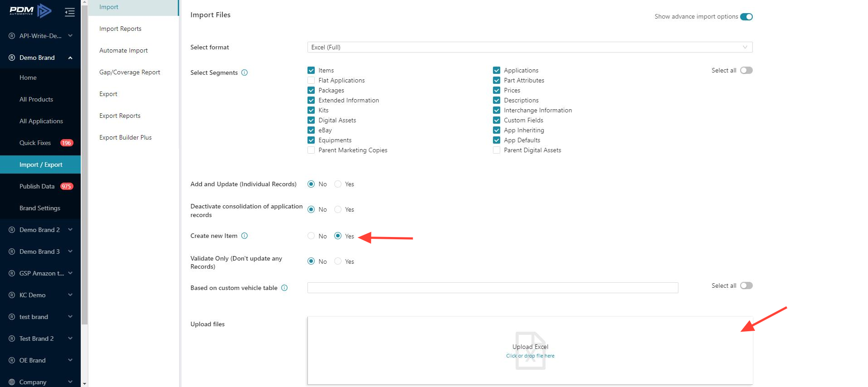The width and height of the screenshot is (868, 387).
Task: Open Export Builder Plus
Action: (x=126, y=137)
